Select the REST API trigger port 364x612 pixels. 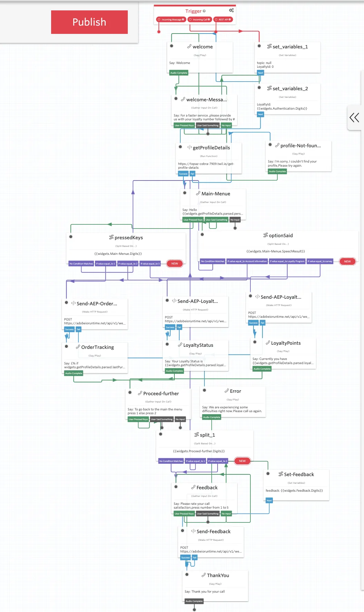pos(223,20)
